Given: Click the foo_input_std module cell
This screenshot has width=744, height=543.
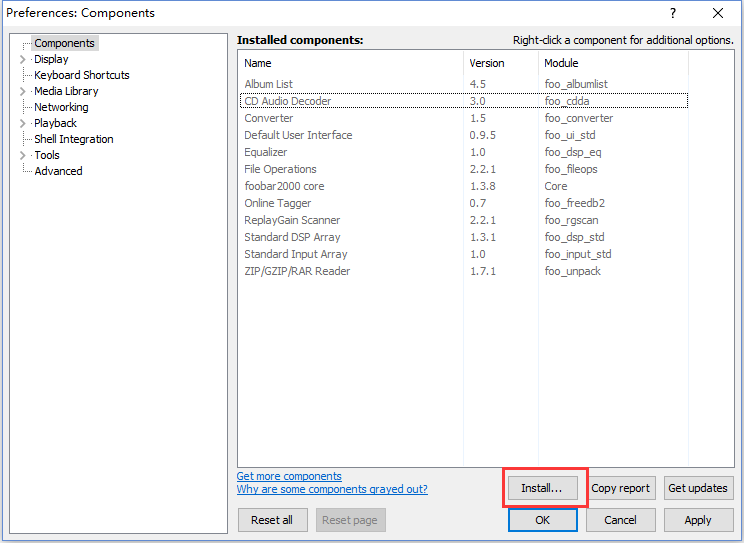Looking at the screenshot, I should click(578, 254).
